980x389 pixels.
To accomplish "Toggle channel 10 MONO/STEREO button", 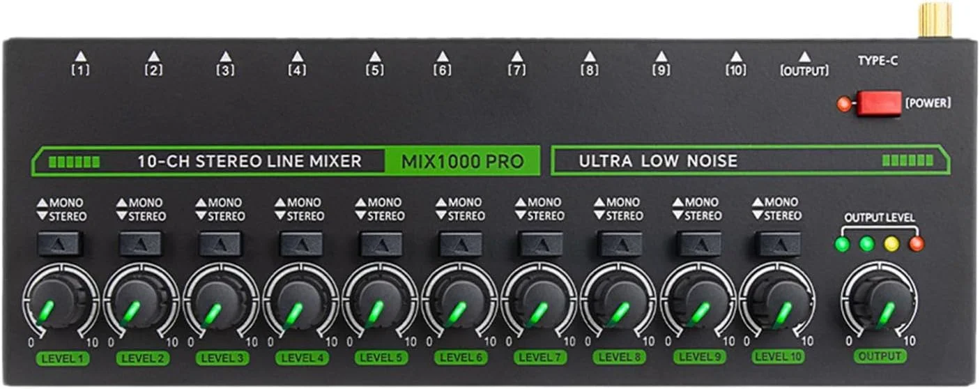I will click(779, 244).
